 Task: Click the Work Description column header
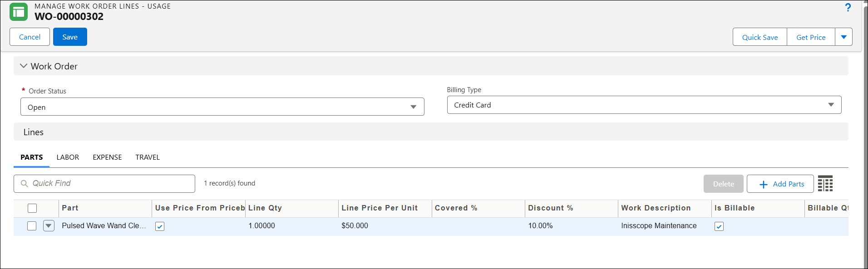click(665, 208)
